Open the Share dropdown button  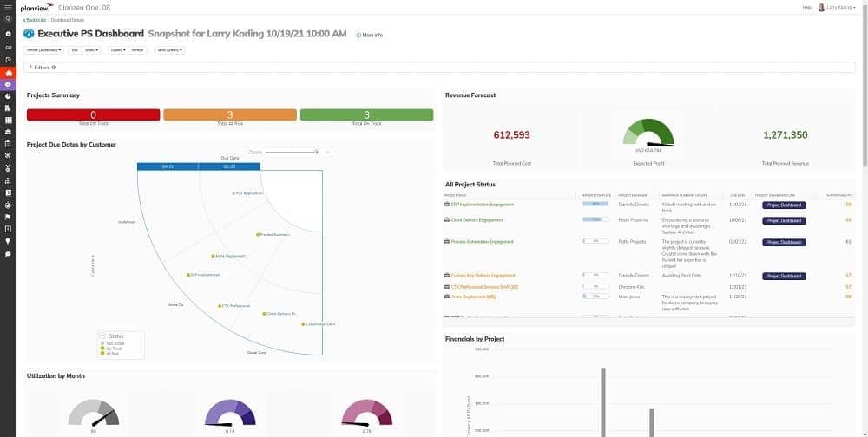coord(91,49)
